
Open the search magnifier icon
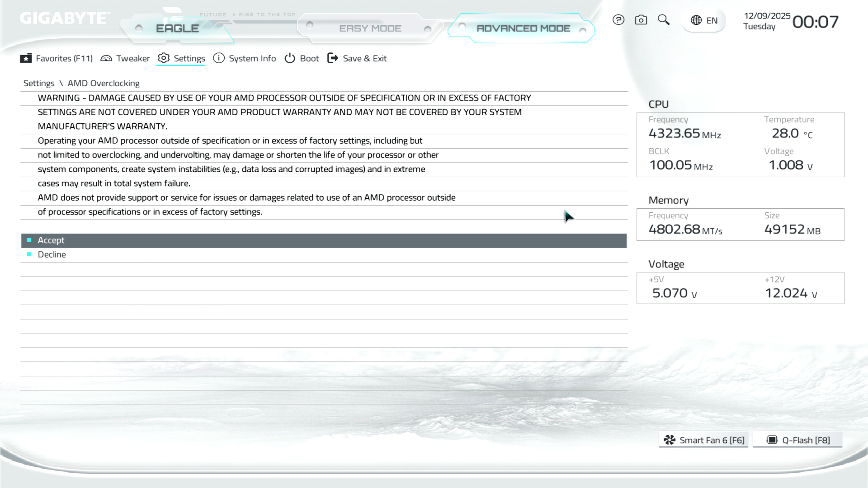click(663, 20)
